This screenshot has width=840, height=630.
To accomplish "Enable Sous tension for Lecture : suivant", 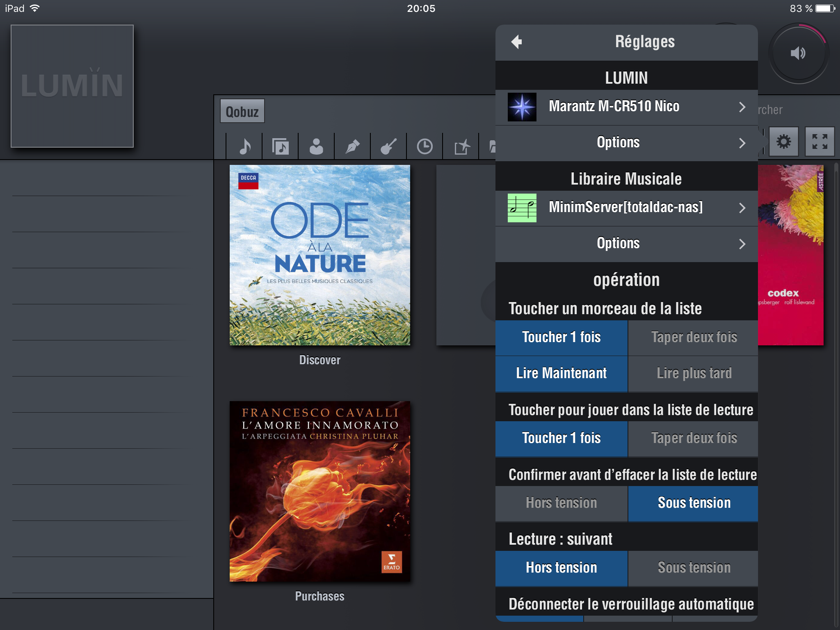I will [694, 568].
